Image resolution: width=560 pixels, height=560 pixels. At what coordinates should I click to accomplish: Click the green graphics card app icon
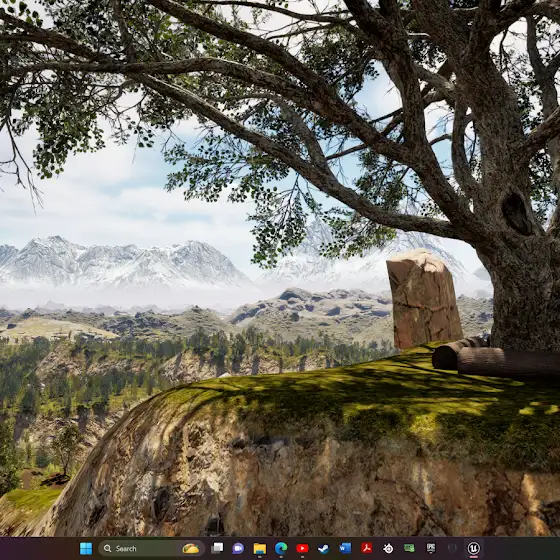409,548
